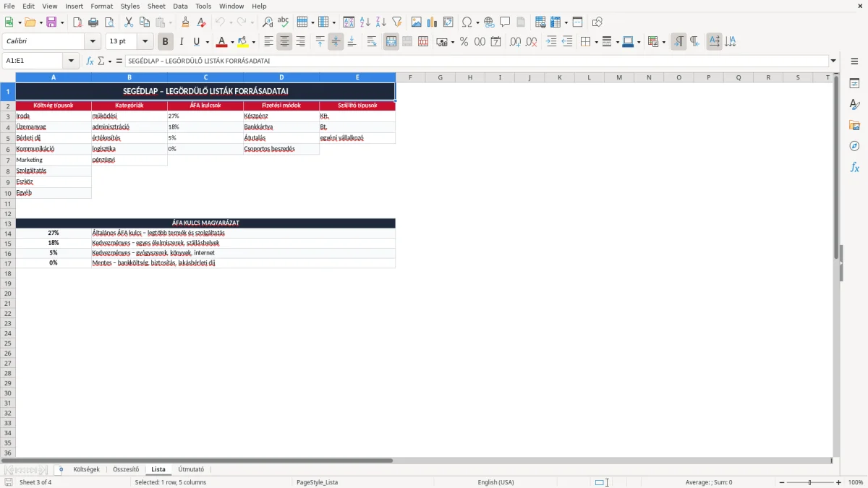Image resolution: width=868 pixels, height=488 pixels.
Task: Click the Format as Date icon
Action: (x=495, y=42)
